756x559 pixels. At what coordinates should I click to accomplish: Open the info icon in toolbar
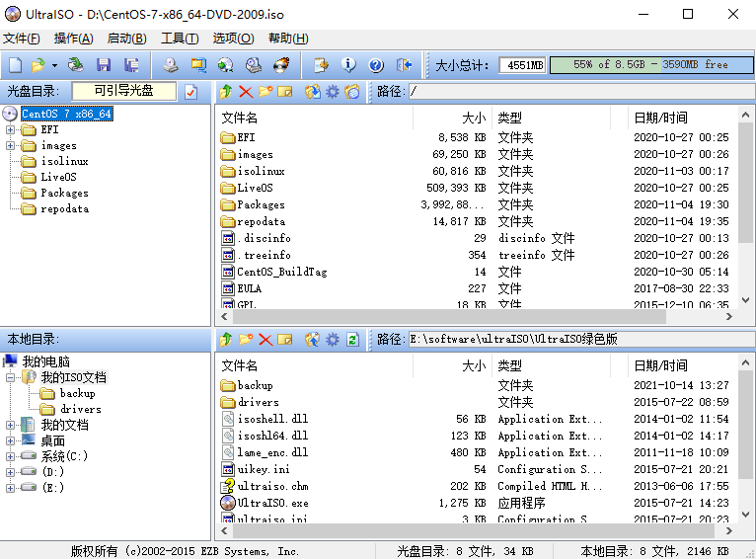[x=348, y=64]
